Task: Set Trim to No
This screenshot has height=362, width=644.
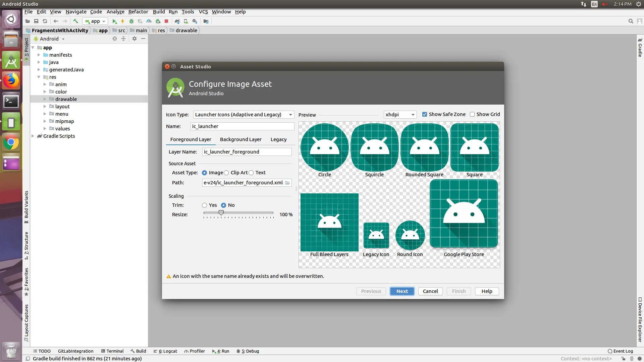Action: [224, 205]
